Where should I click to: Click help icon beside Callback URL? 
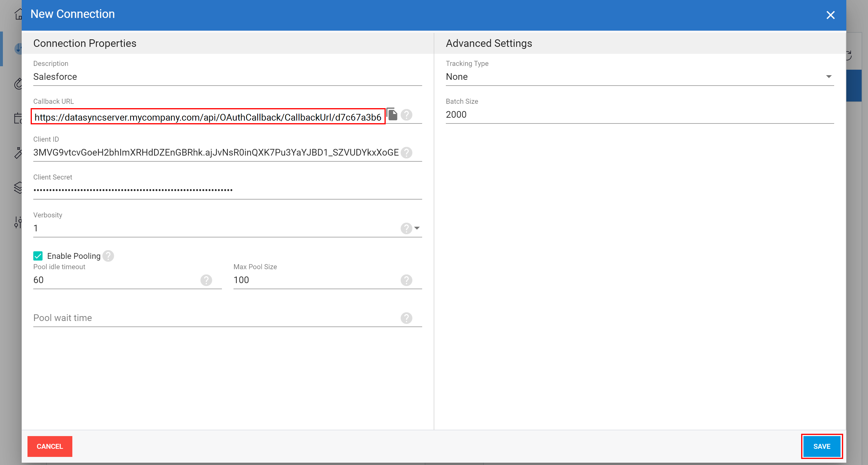[407, 115]
